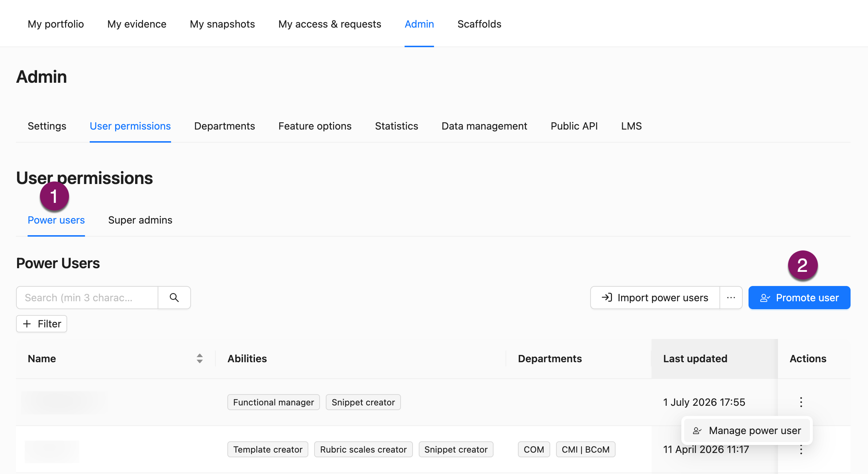
Task: Click the Rubric scales creator tag
Action: point(363,449)
